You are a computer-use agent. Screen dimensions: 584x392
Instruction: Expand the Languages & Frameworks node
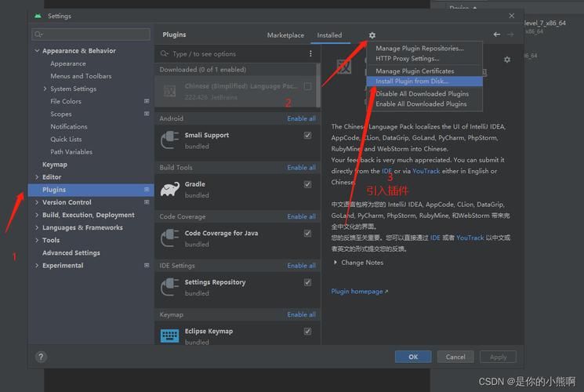37,227
